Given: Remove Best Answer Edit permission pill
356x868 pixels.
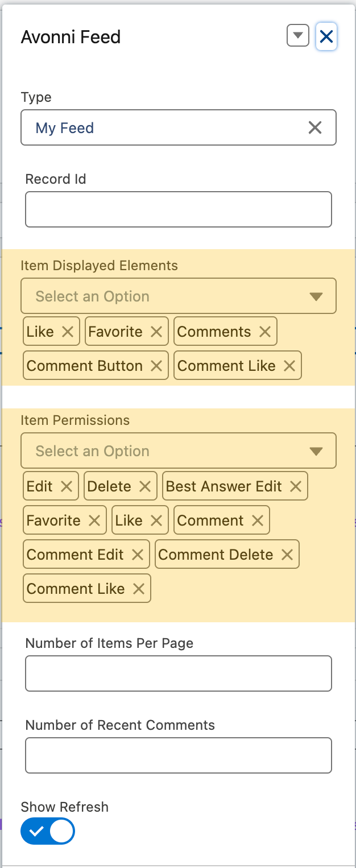Looking at the screenshot, I should click(295, 487).
